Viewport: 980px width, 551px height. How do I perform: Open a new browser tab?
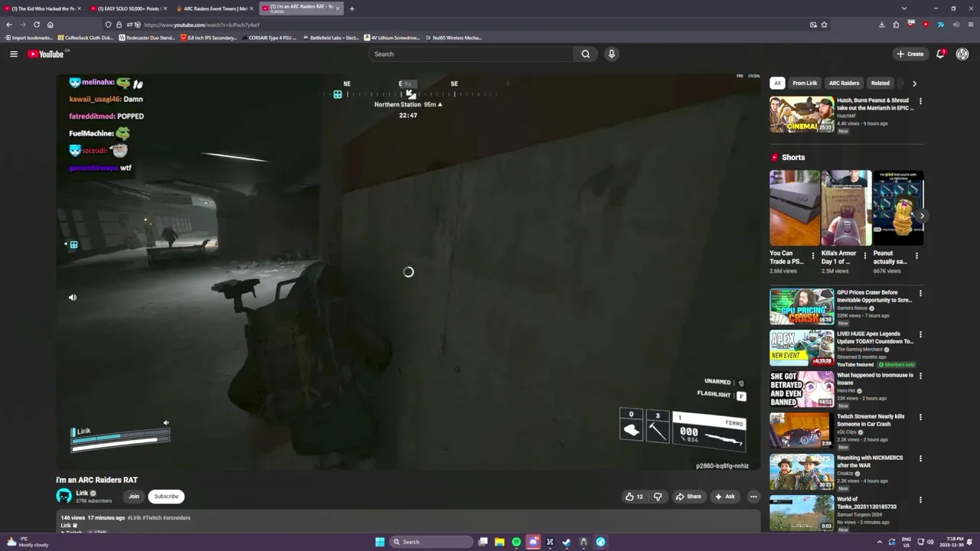tap(351, 8)
